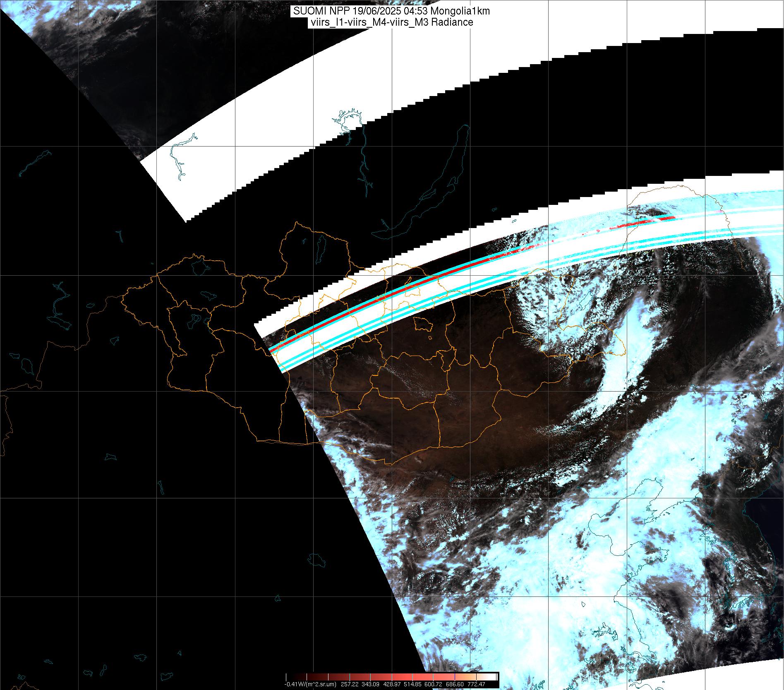Click the 343.09 colorbar value
Image resolution: width=784 pixels, height=690 pixels.
(370, 684)
